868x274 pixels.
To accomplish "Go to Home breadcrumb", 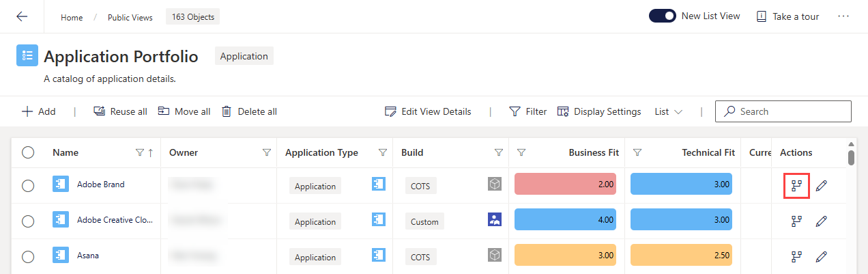I will (72, 17).
